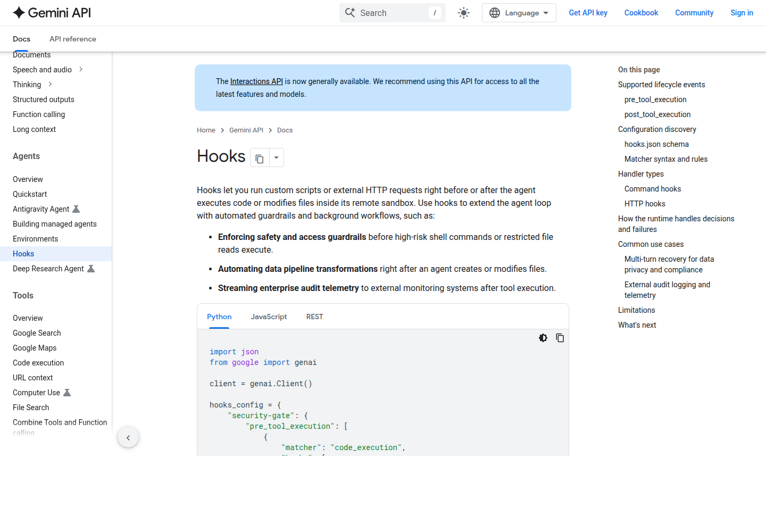Image resolution: width=766 pixels, height=532 pixels.
Task: Jump to What's next section
Action: point(637,325)
